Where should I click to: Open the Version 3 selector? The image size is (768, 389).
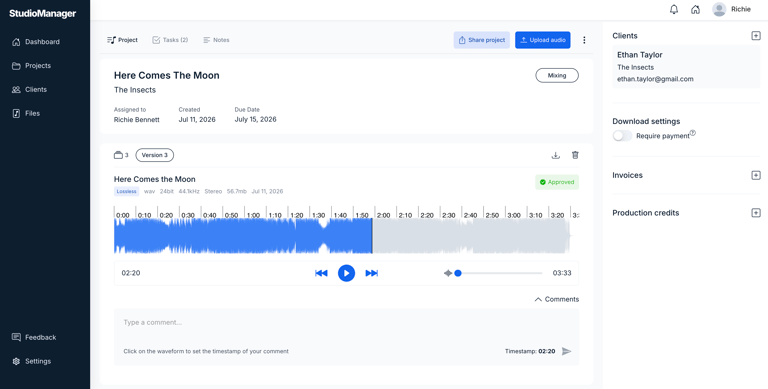click(155, 155)
